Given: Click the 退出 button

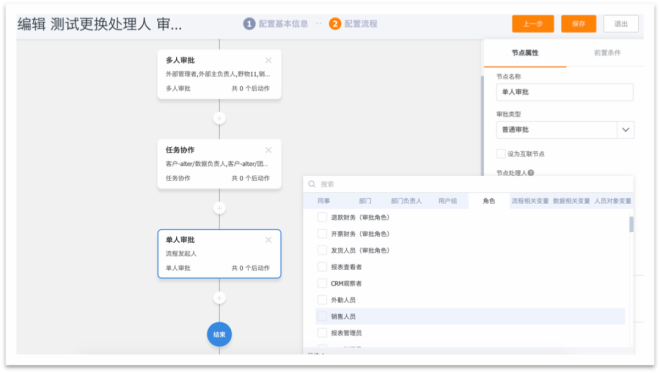Looking at the screenshot, I should pos(621,24).
